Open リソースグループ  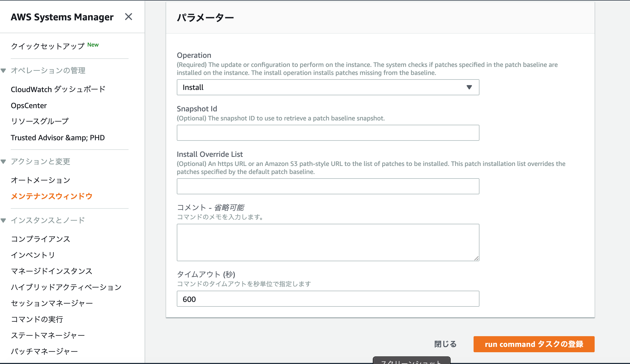(x=40, y=121)
